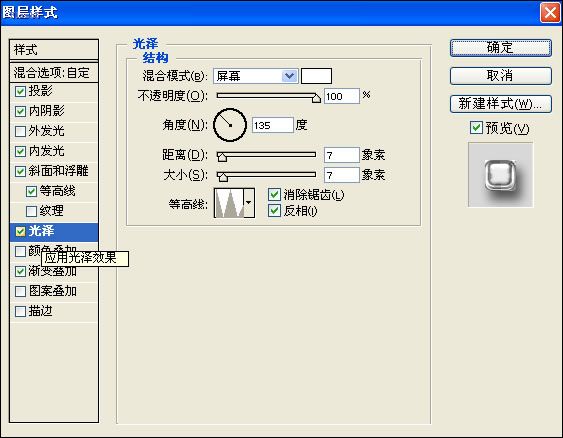Select the 样式 styles list entry
Screen dimensions: 563x438
pos(54,50)
